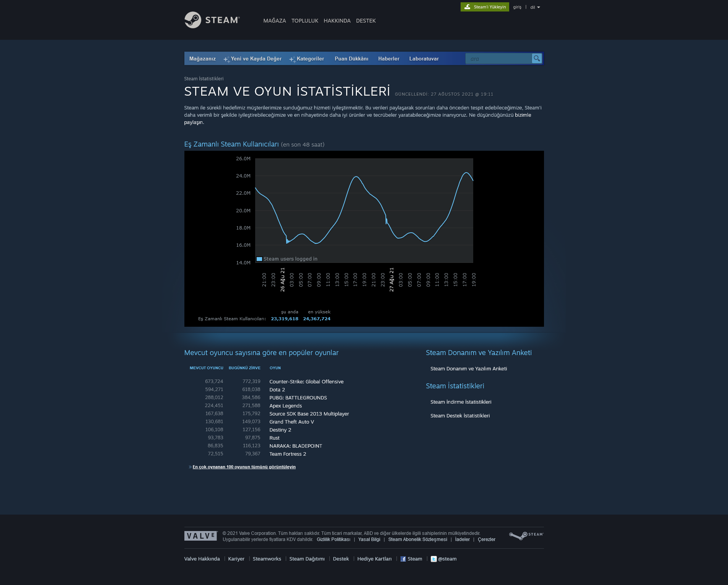Screen dimensions: 728x585
Task: Select the Laboratuvar tab
Action: (x=424, y=59)
